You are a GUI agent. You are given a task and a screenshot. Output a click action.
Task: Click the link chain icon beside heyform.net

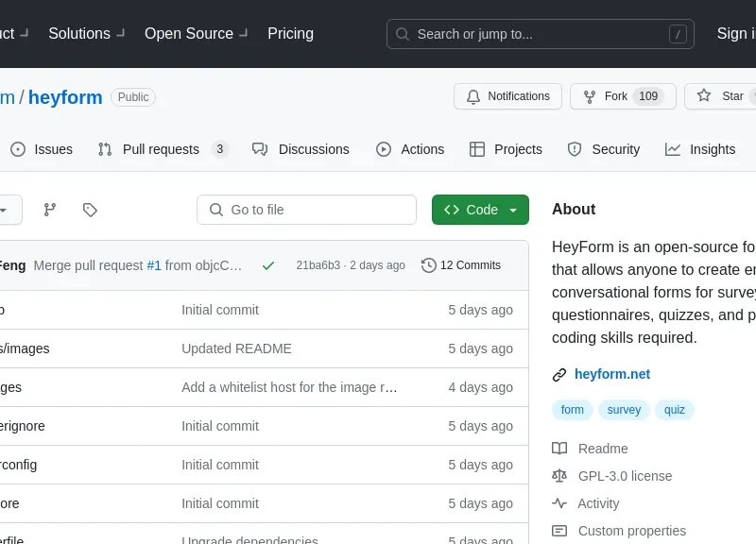pyautogui.click(x=559, y=374)
